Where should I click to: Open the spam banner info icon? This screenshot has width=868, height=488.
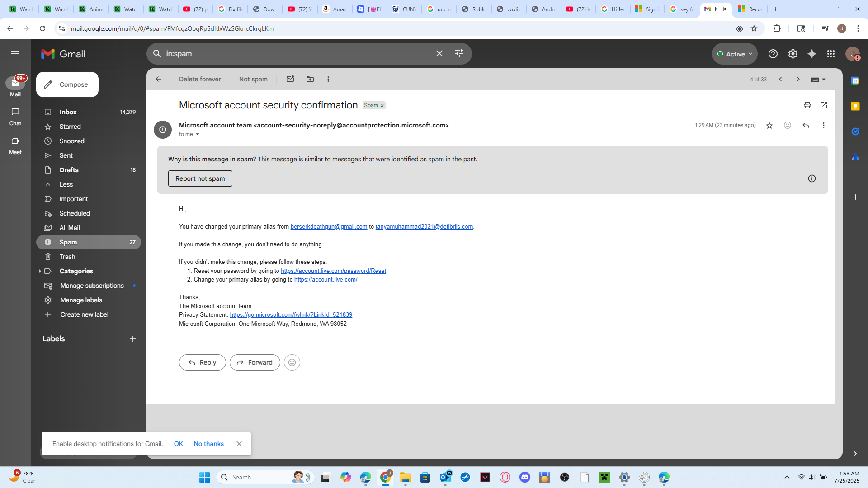(x=812, y=178)
